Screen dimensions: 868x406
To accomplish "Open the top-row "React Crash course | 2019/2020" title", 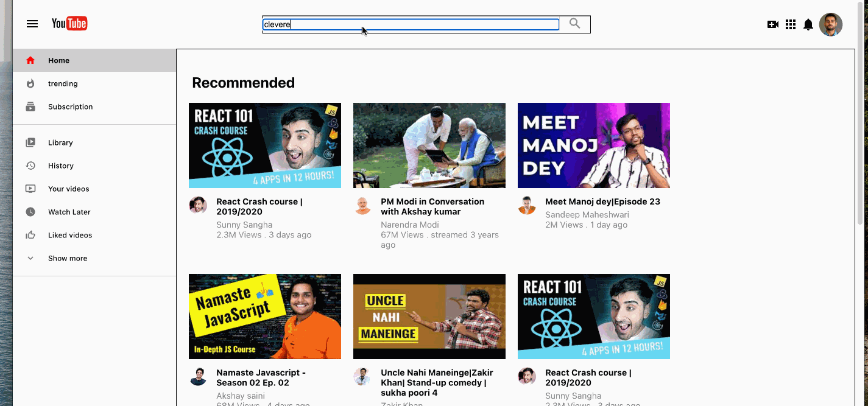I will click(x=259, y=206).
